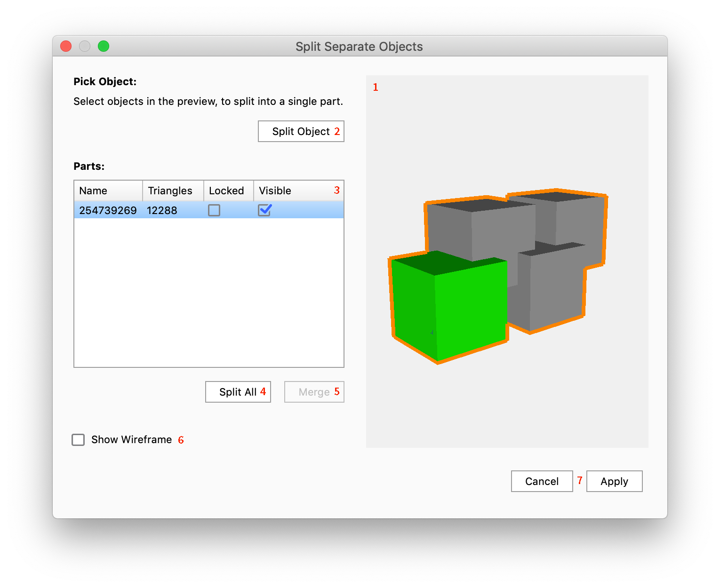Enable the Show Wireframe checkbox

tap(78, 440)
